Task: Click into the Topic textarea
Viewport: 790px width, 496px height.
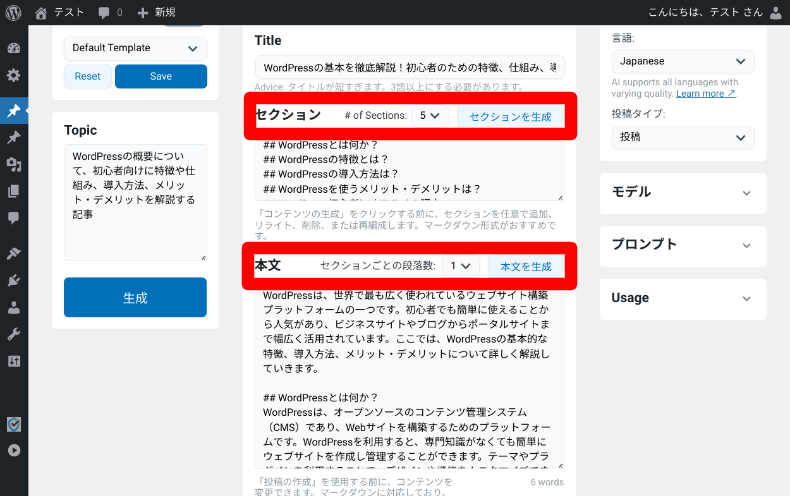Action: click(135, 202)
